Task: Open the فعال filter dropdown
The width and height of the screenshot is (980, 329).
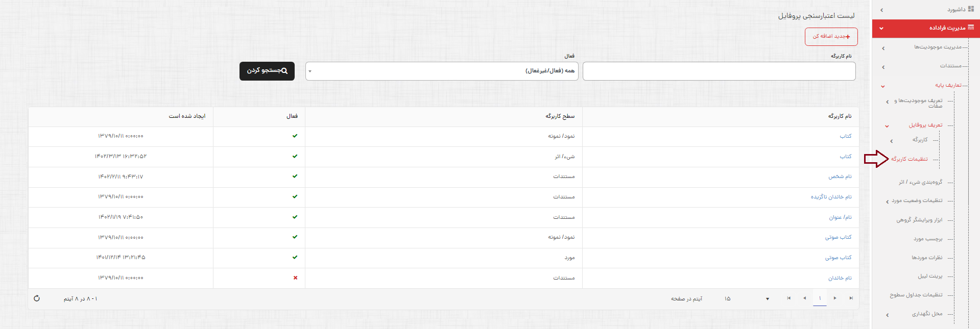Action: pyautogui.click(x=442, y=71)
